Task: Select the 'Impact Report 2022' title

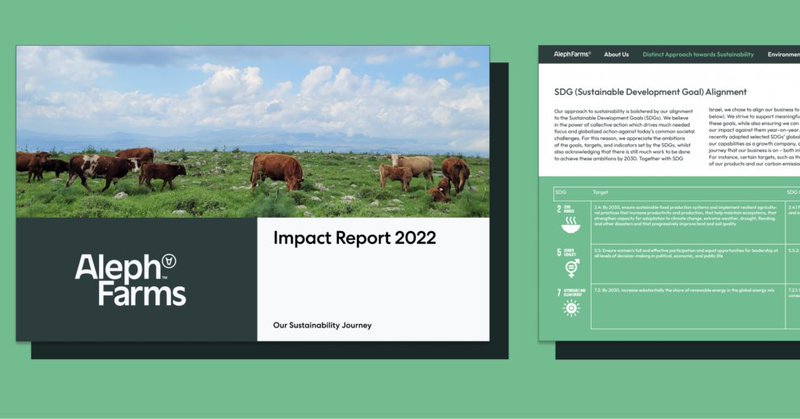Action: tap(355, 238)
